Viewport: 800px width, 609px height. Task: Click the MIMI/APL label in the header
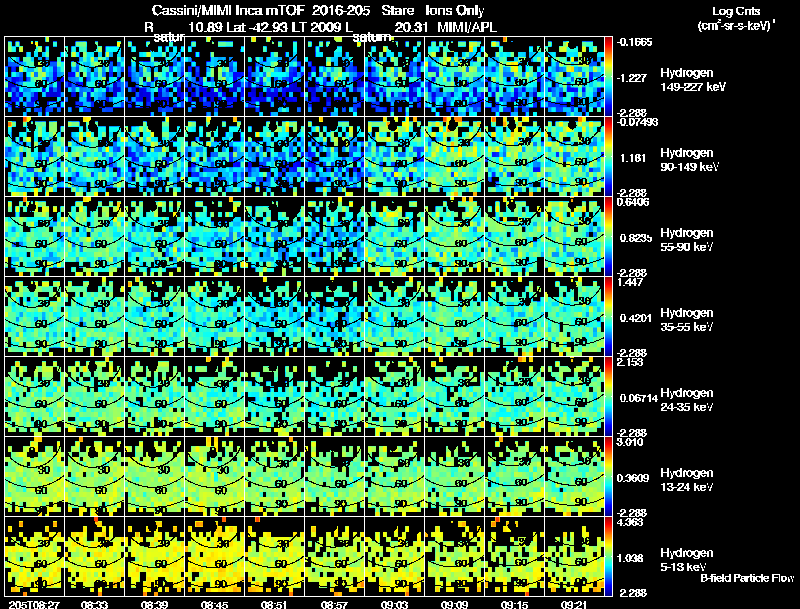tap(467, 27)
